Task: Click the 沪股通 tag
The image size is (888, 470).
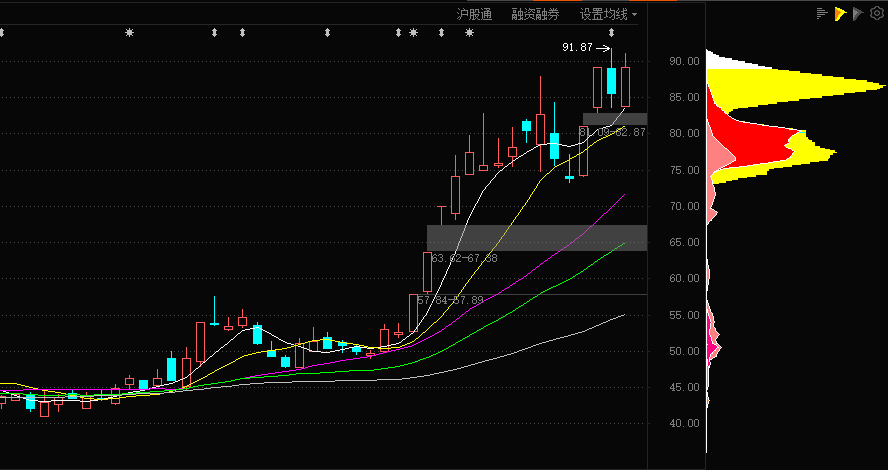Action: point(475,15)
